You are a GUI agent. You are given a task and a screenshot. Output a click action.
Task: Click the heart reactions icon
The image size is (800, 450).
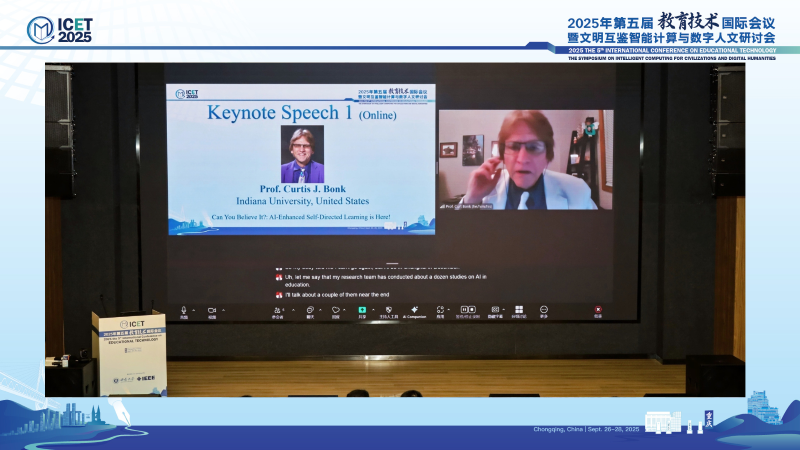335,309
